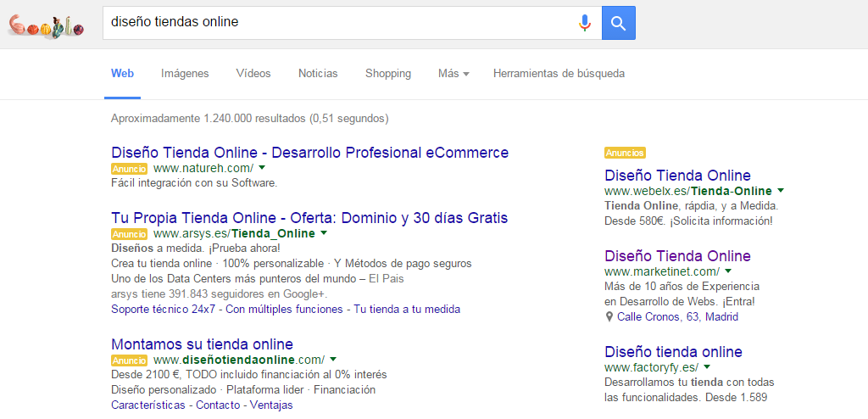Click the 'Contacto' sitelink
Screen dimensions: 868x419
218,405
